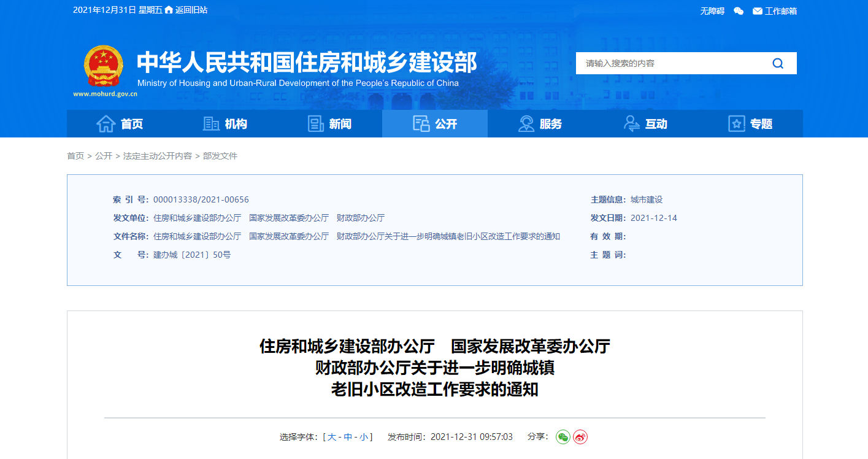Click the headset icon in 服务 tab

[526, 124]
